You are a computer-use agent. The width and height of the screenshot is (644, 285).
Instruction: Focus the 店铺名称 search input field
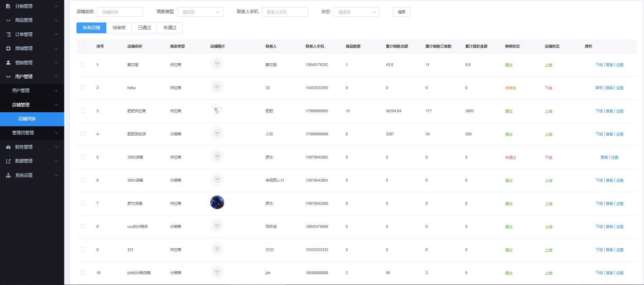[120, 12]
